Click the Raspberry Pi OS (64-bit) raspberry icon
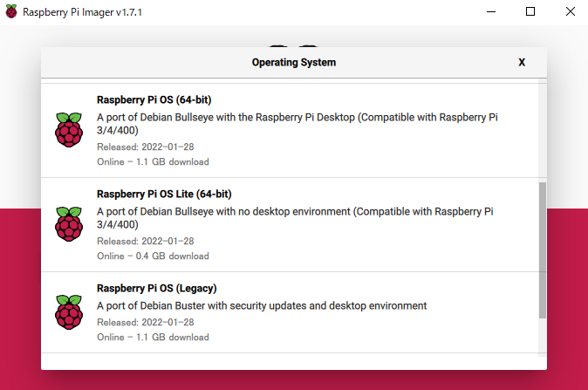The width and height of the screenshot is (588, 390). coord(69,130)
